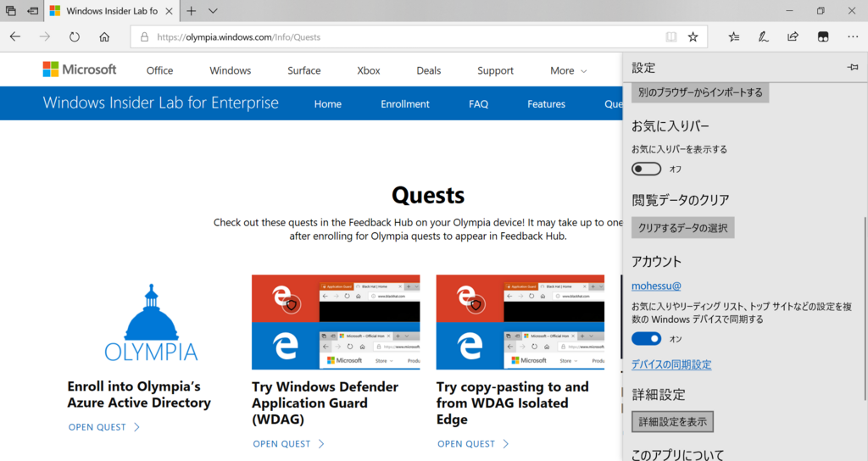Open Settings and more ellipsis menu
Viewport: 868px width, 461px height.
853,37
